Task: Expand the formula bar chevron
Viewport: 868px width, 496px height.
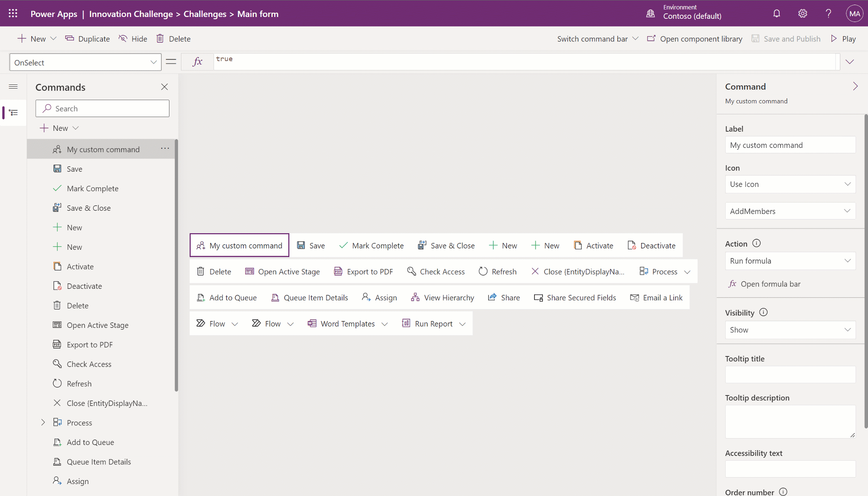Action: pyautogui.click(x=850, y=62)
